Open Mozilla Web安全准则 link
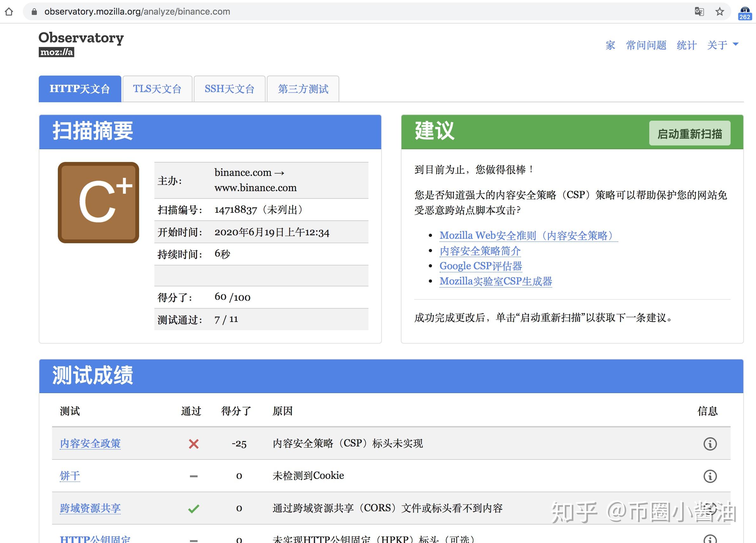The width and height of the screenshot is (756, 543). (529, 236)
